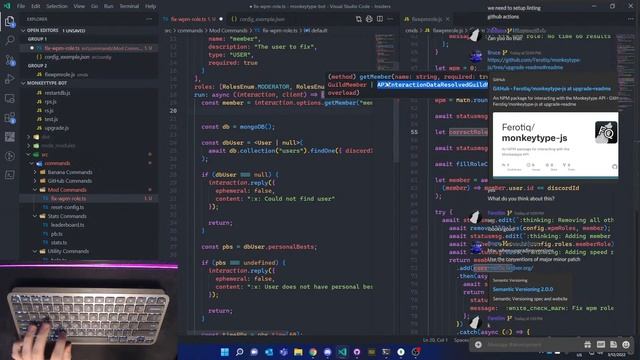The height and width of the screenshot is (360, 640).
Task: Open Chrome from taskbar
Action: pos(313,352)
